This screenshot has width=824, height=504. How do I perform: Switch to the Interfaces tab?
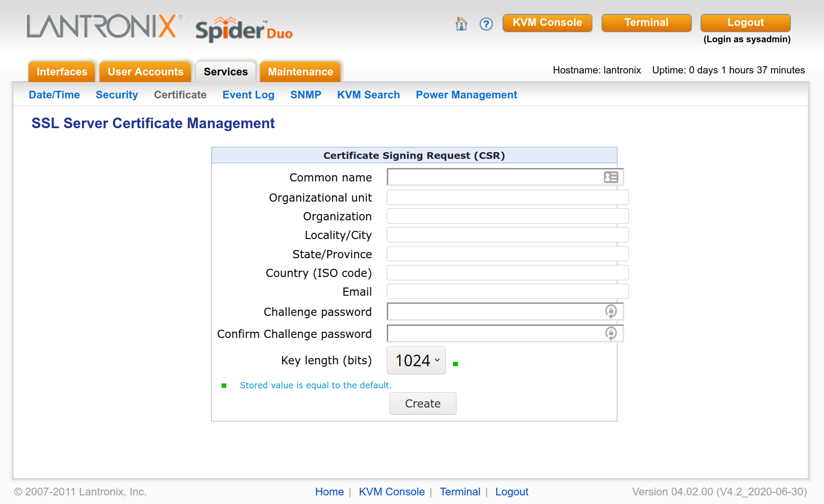click(x=62, y=72)
